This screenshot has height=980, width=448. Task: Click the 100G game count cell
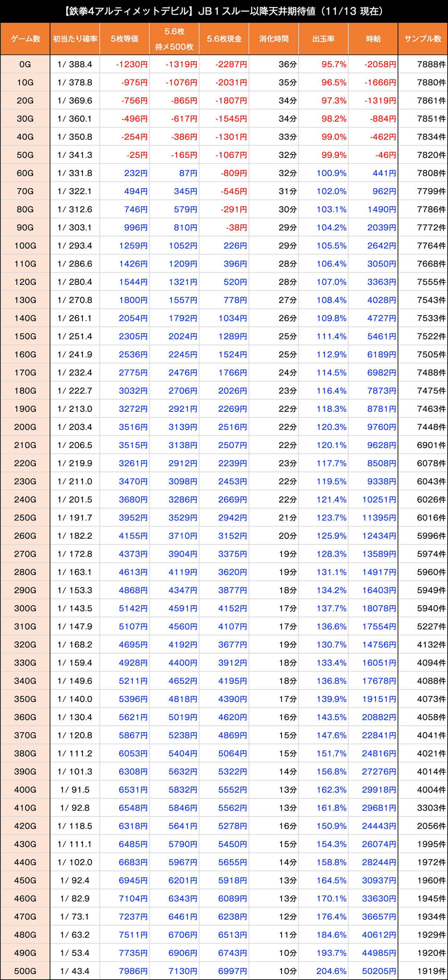click(x=25, y=246)
